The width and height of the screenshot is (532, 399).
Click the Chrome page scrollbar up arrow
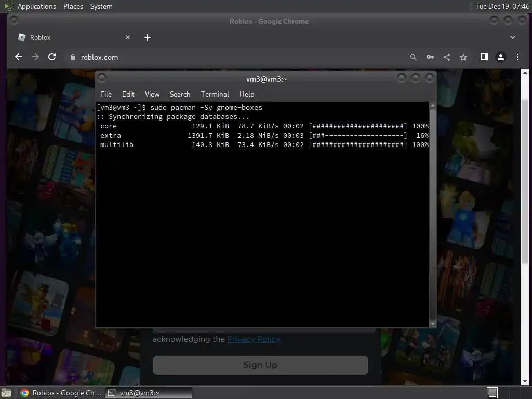tap(525, 73)
